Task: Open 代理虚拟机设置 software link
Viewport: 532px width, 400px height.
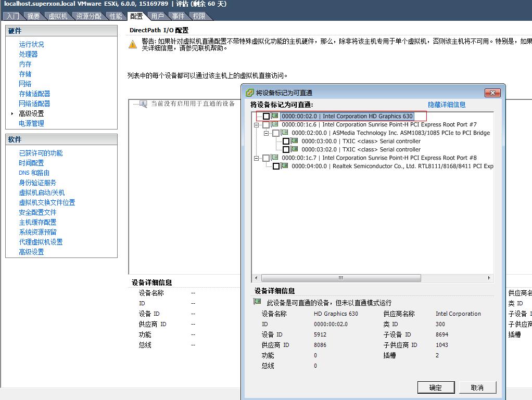Action: tap(41, 242)
